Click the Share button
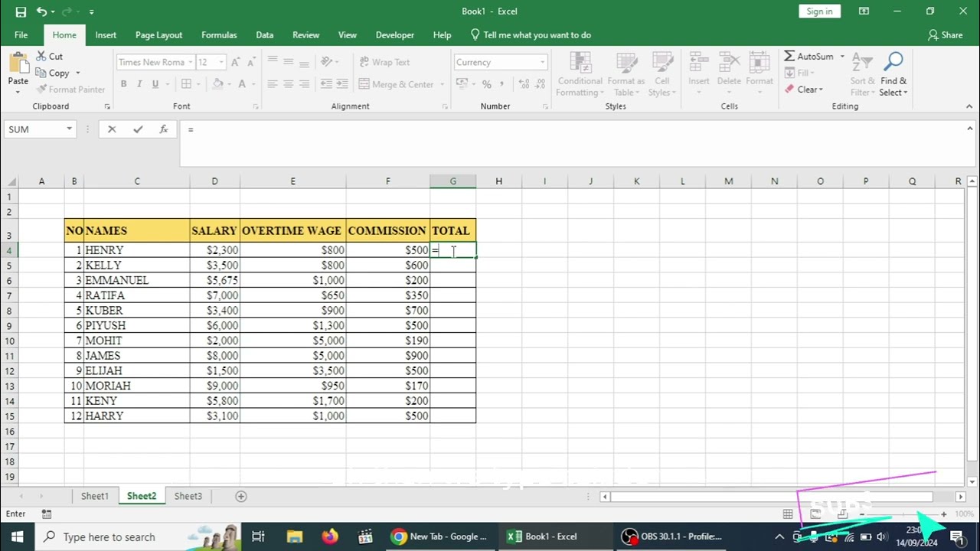 (946, 35)
